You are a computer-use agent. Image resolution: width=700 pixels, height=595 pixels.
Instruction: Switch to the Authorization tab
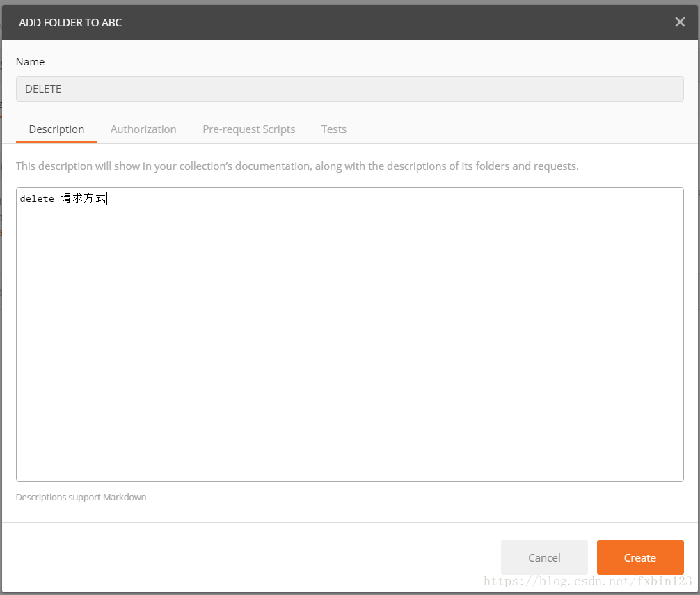(143, 129)
